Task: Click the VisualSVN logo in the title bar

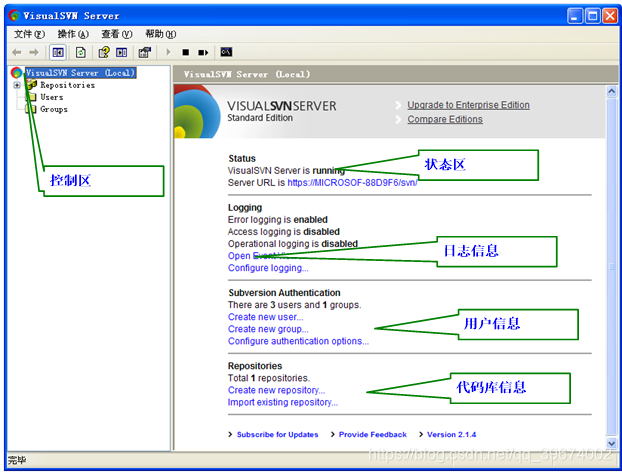Action: click(14, 16)
